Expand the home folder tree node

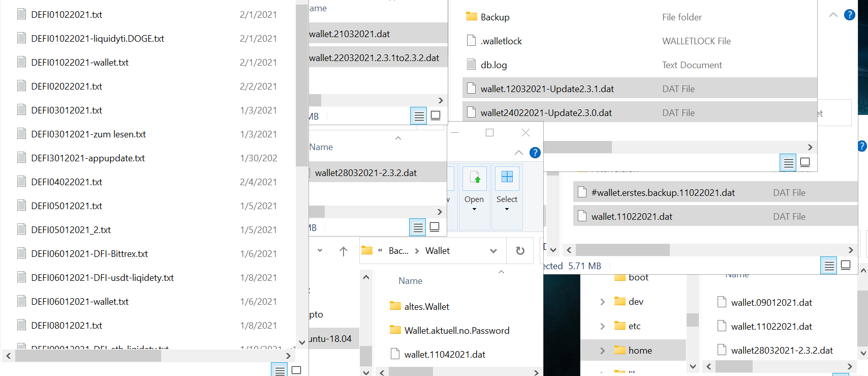point(603,351)
